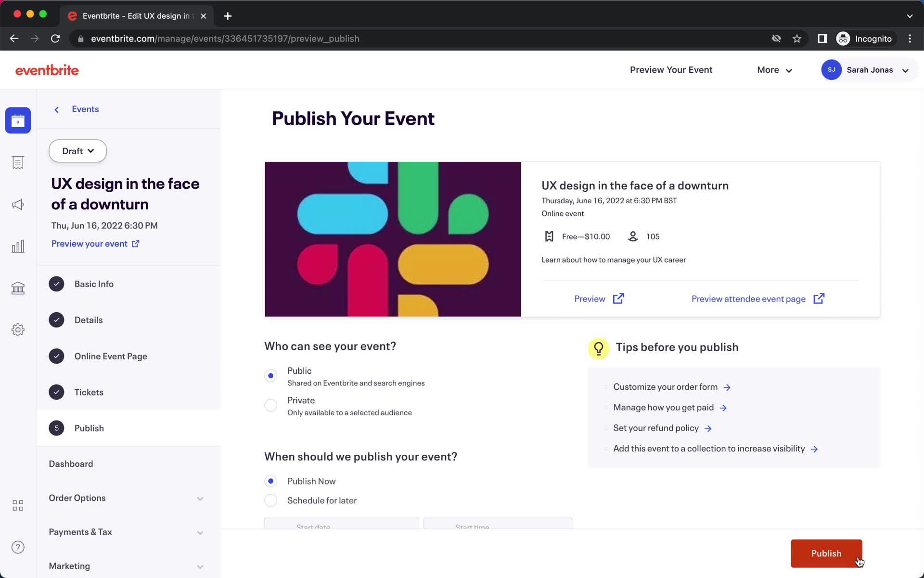The width and height of the screenshot is (924, 578).
Task: Expand the Marketing section
Action: click(x=126, y=566)
